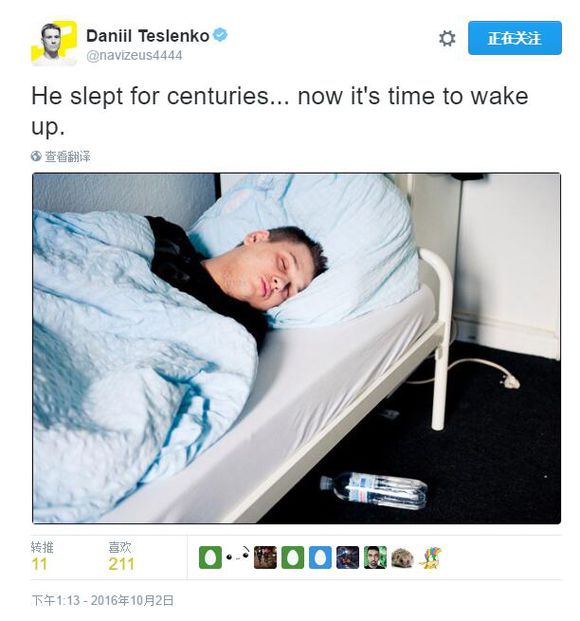580x621 pixels.
Task: Open the Daniil Teslenko name link
Action: 148,36
